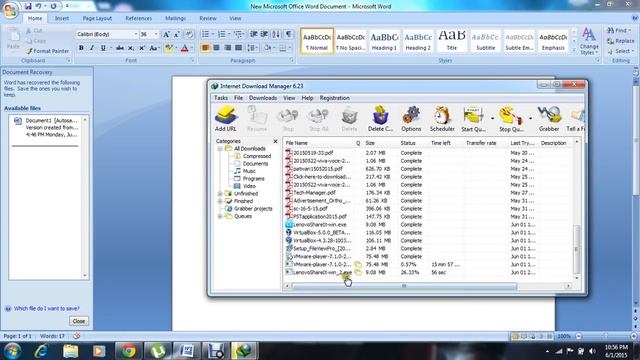Click 'Which file do I want to save?' link
The width and height of the screenshot is (640, 360).
click(x=47, y=309)
